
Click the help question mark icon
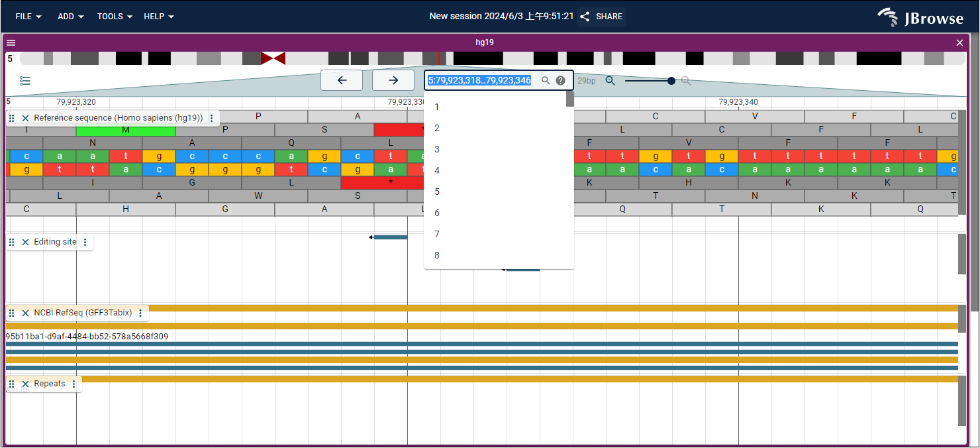[x=561, y=80]
